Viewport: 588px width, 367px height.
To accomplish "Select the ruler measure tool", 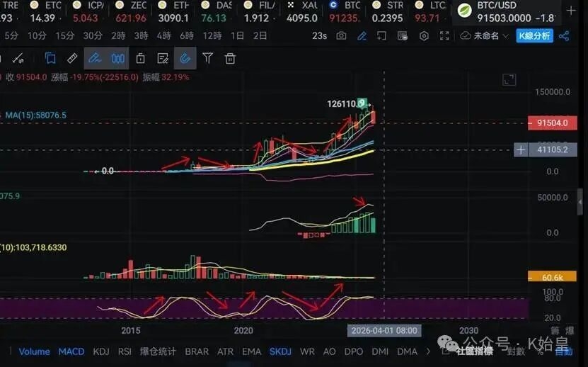I will pos(72,58).
